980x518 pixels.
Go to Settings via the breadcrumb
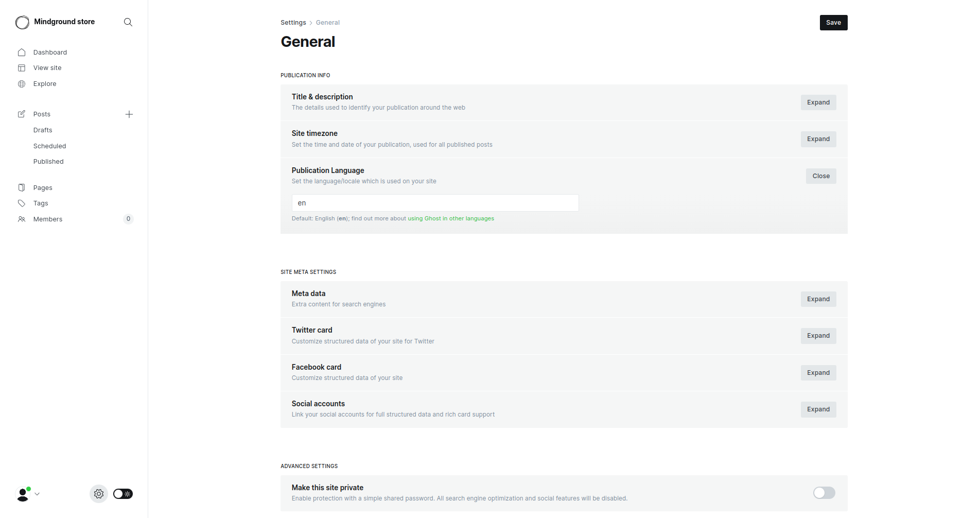pyautogui.click(x=293, y=22)
